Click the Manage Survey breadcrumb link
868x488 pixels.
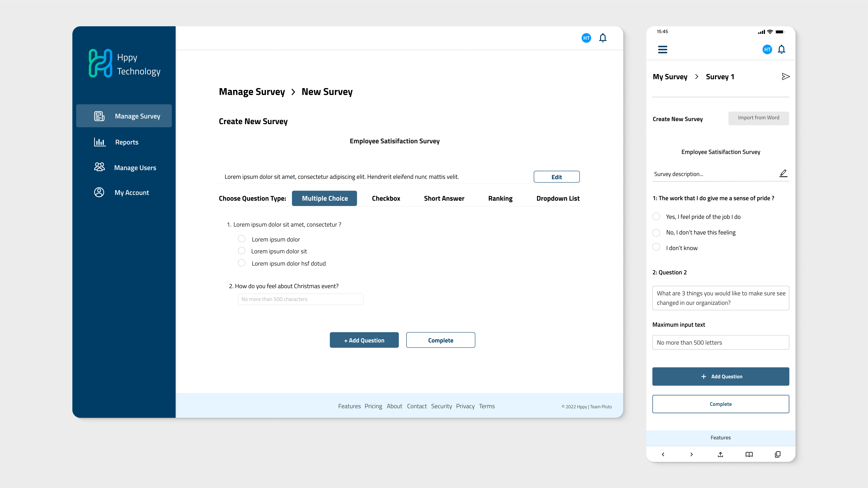pos(252,92)
